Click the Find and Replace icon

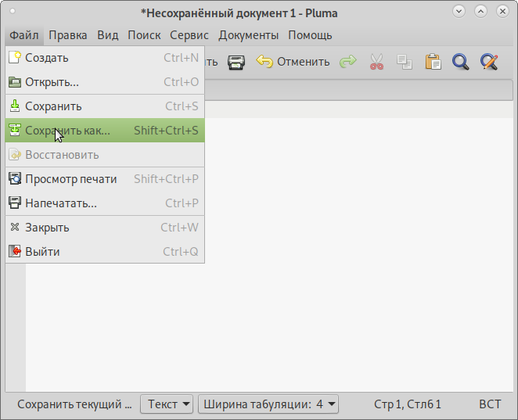click(x=489, y=62)
